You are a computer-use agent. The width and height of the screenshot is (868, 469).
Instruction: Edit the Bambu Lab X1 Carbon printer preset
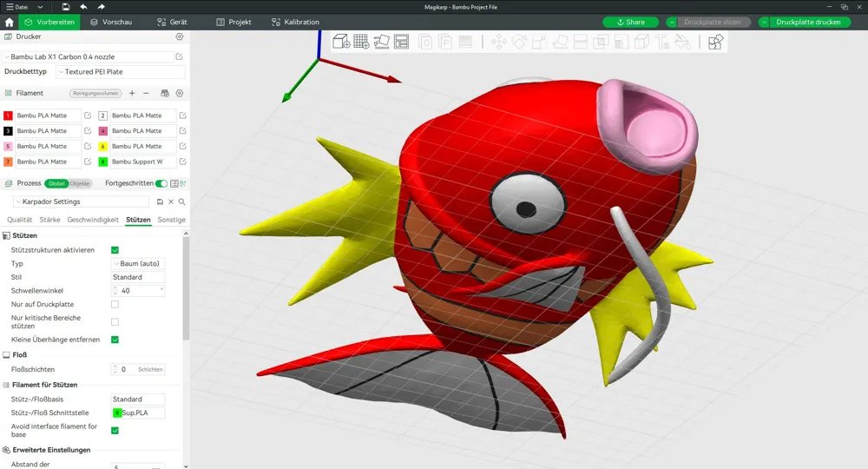point(180,56)
